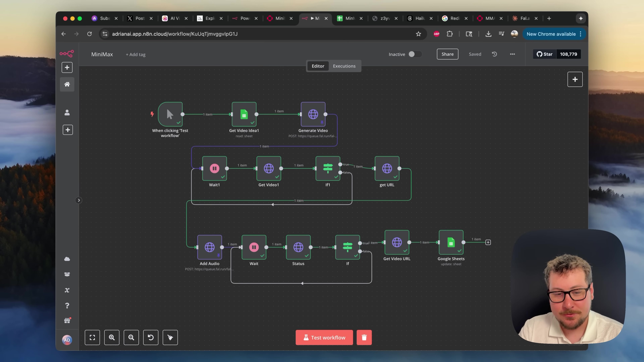The height and width of the screenshot is (362, 644).
Task: Open site info icon in address bar
Action: [105, 34]
